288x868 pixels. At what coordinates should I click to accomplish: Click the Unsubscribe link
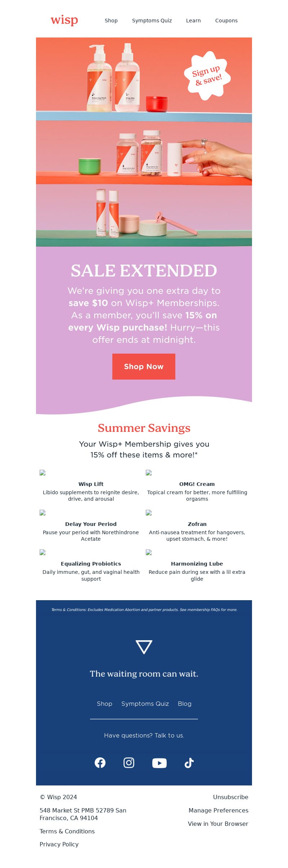point(231,797)
